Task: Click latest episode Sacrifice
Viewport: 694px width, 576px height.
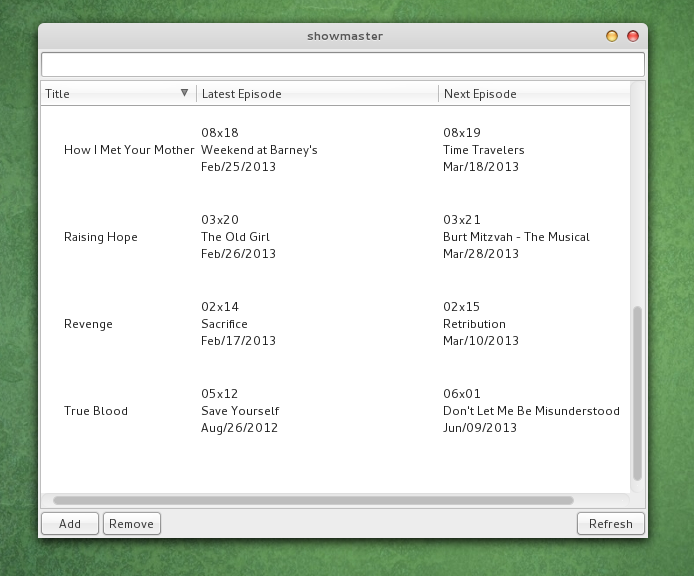Action: point(224,324)
